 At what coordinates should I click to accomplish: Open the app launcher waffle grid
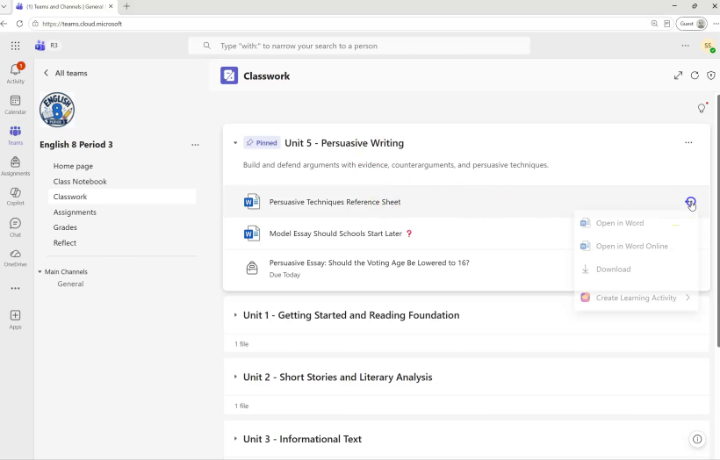15,45
